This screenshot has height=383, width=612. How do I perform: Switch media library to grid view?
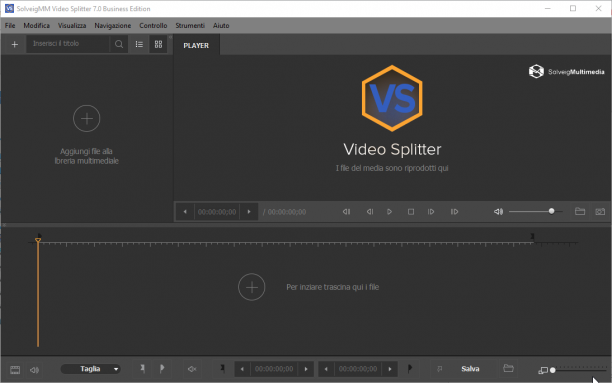158,44
